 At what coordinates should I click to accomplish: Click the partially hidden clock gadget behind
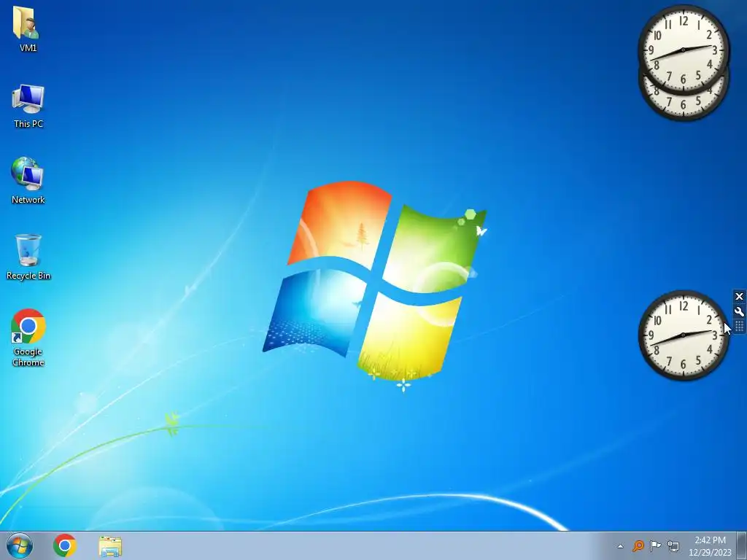(x=683, y=109)
